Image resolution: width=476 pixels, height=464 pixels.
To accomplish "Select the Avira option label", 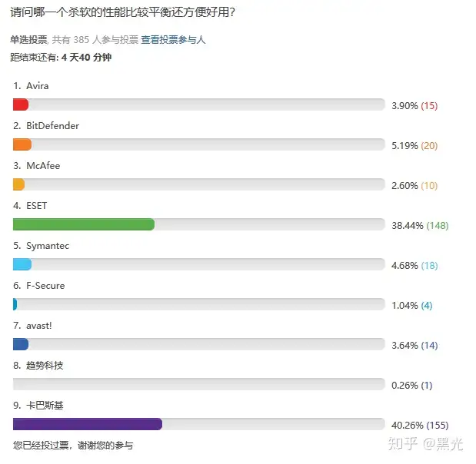I will [38, 86].
